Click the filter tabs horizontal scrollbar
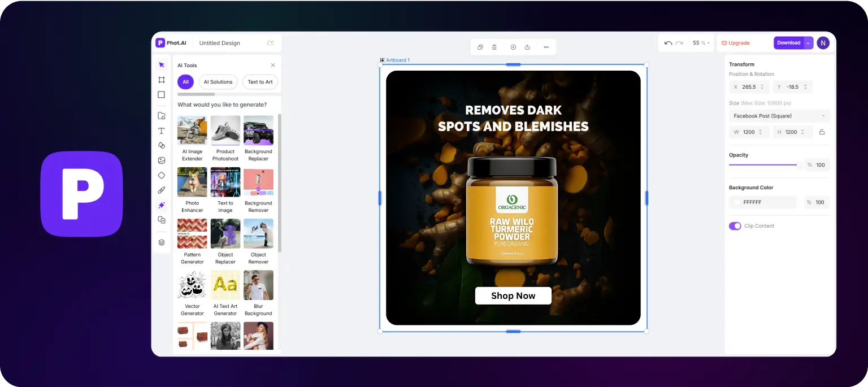The width and height of the screenshot is (868, 387). pyautogui.click(x=196, y=94)
